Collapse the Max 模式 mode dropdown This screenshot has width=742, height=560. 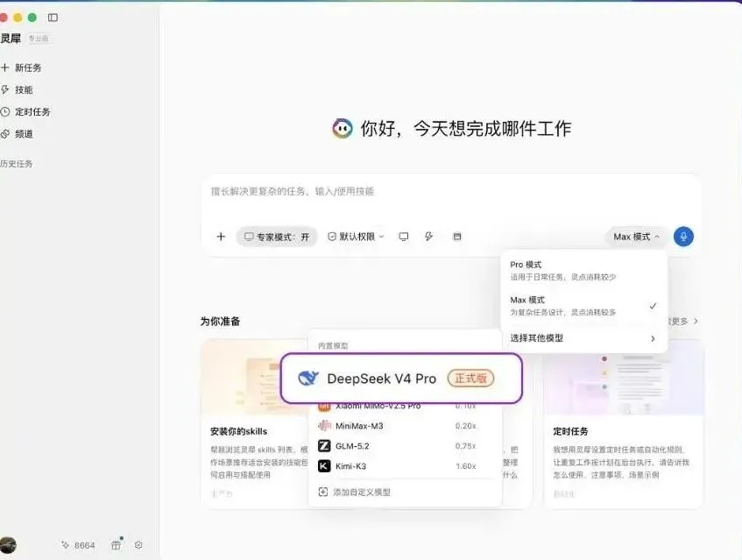tap(636, 237)
